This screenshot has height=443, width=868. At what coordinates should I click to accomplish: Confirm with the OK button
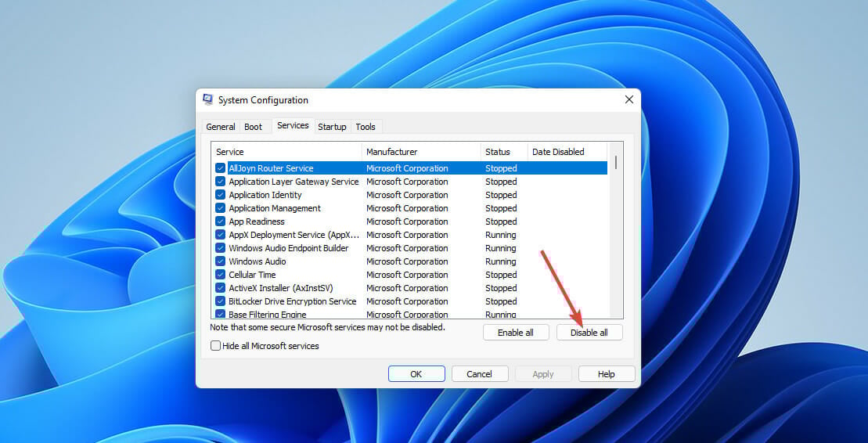416,374
